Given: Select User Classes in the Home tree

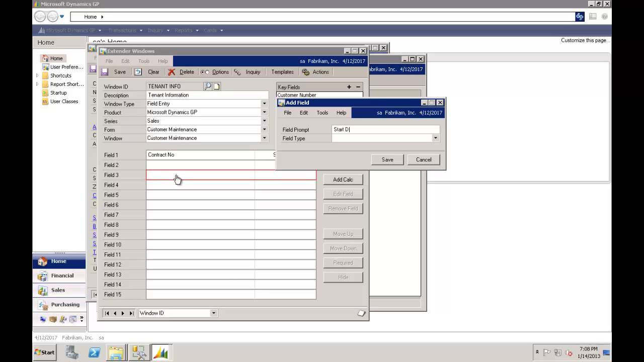Looking at the screenshot, I should (x=64, y=101).
